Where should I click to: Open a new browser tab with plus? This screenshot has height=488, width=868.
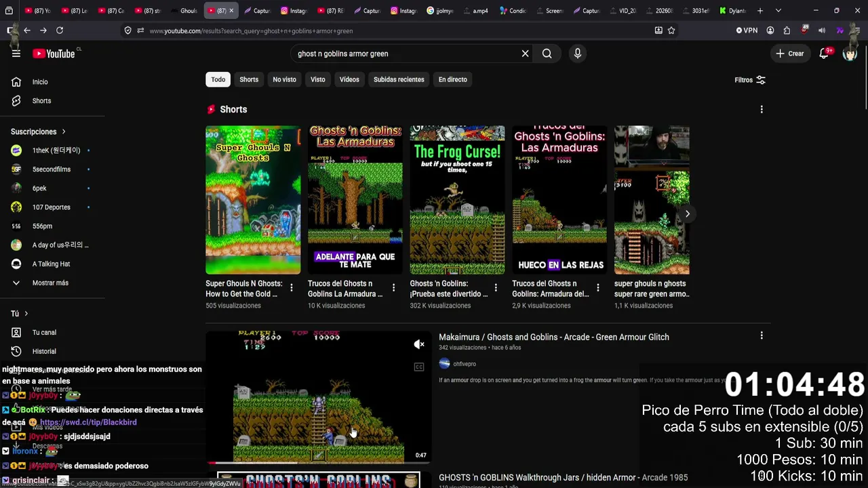[x=760, y=11]
